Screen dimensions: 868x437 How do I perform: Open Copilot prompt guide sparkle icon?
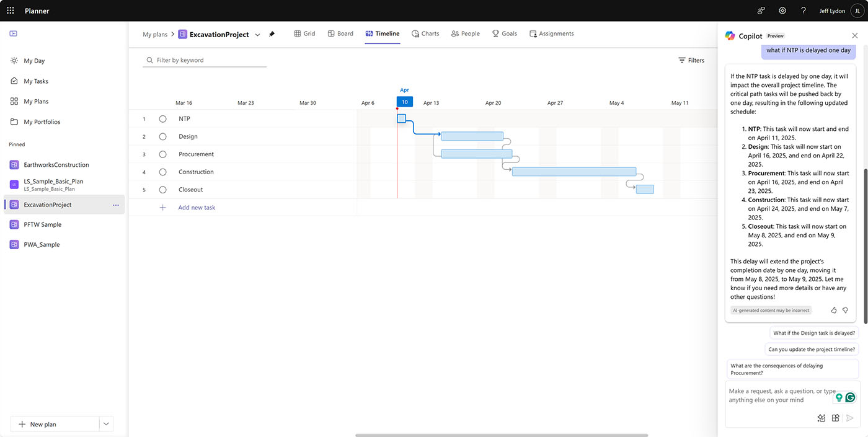point(821,418)
